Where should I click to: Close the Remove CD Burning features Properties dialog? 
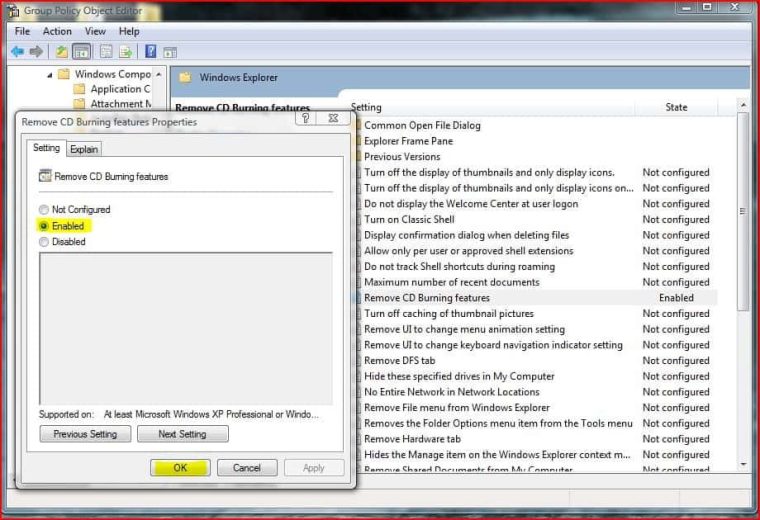[333, 118]
